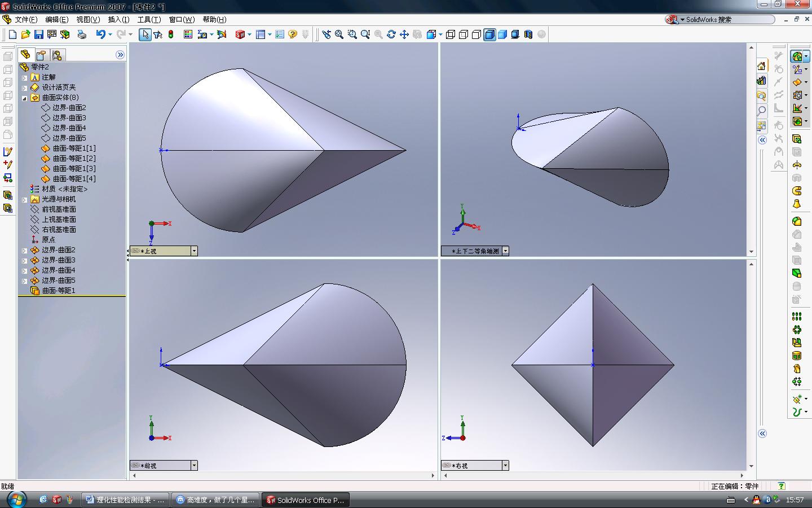Click the Zoom to Fit icon
This screenshot has width=812, height=508.
(339, 34)
